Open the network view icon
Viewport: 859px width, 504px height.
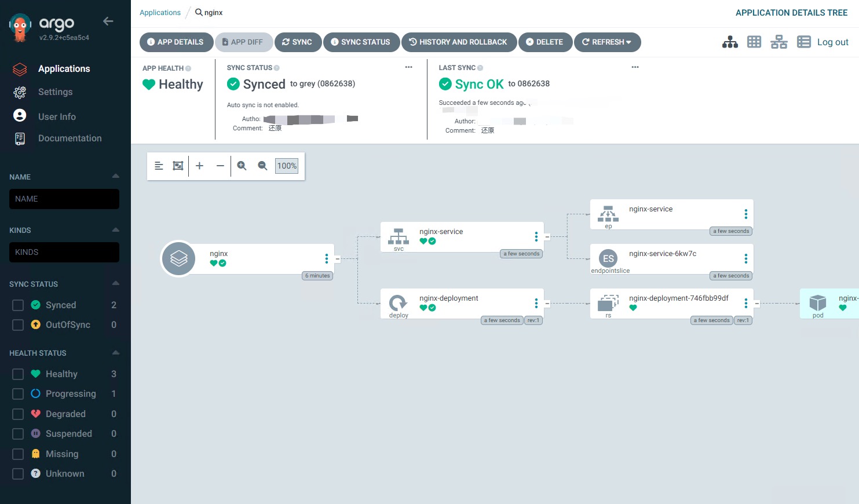(778, 42)
